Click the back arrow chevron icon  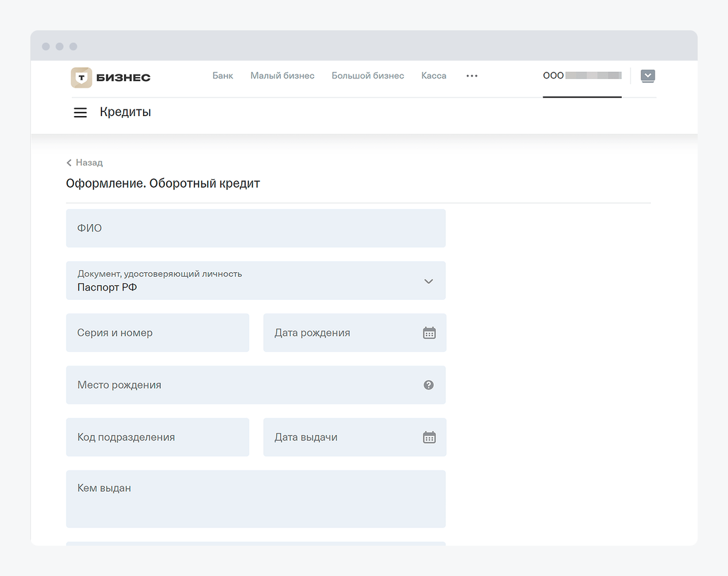click(x=69, y=163)
